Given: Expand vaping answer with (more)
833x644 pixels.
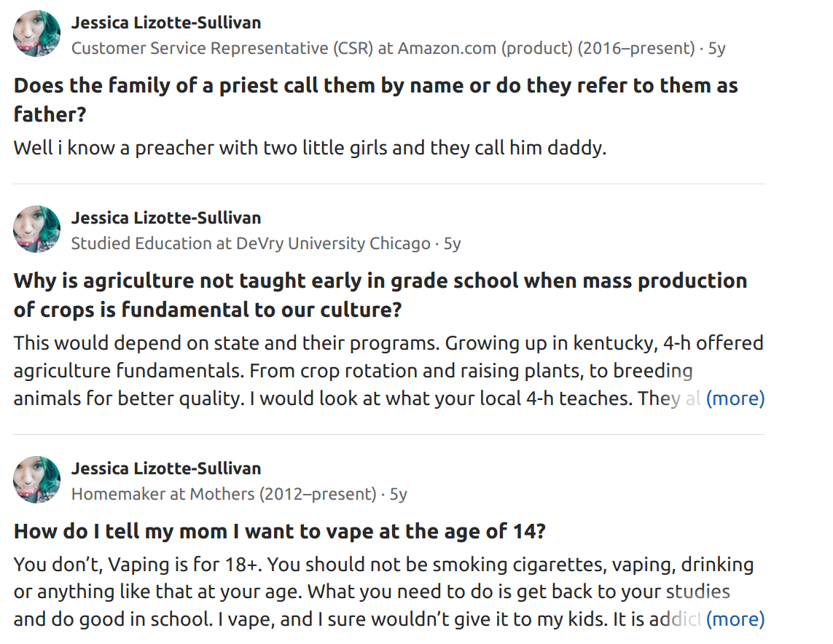Looking at the screenshot, I should pos(735,619).
